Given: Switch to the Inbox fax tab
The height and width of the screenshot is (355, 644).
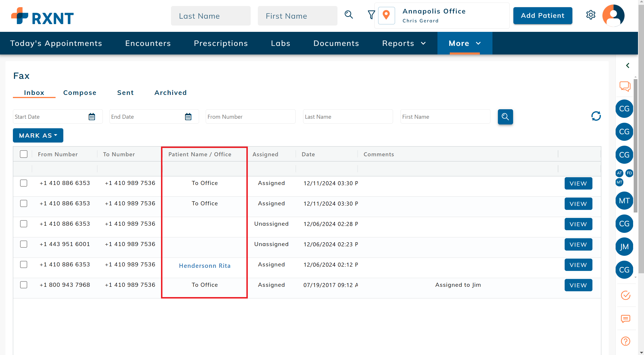Looking at the screenshot, I should click(34, 93).
